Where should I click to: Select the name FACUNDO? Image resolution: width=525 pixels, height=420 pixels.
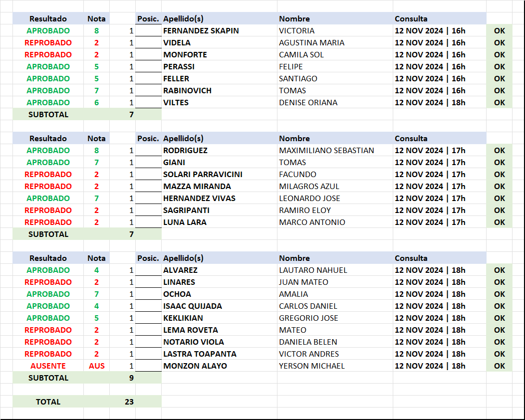[x=297, y=175]
